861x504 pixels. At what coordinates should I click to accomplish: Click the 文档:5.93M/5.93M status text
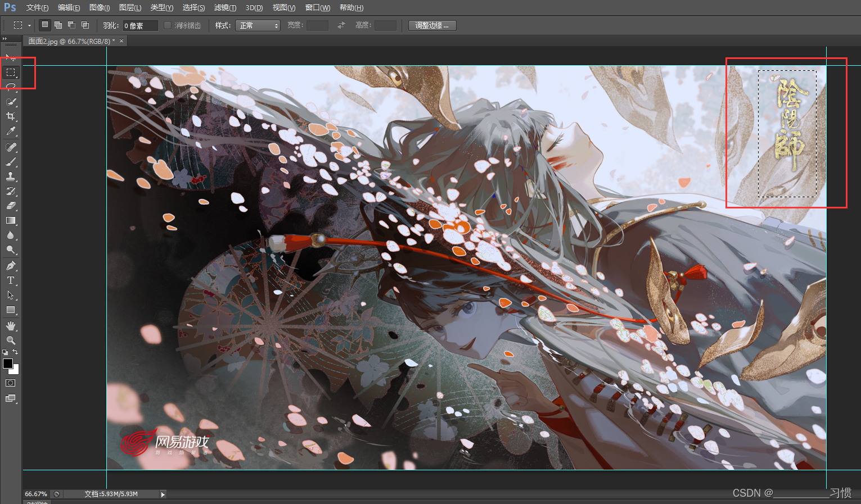point(111,494)
